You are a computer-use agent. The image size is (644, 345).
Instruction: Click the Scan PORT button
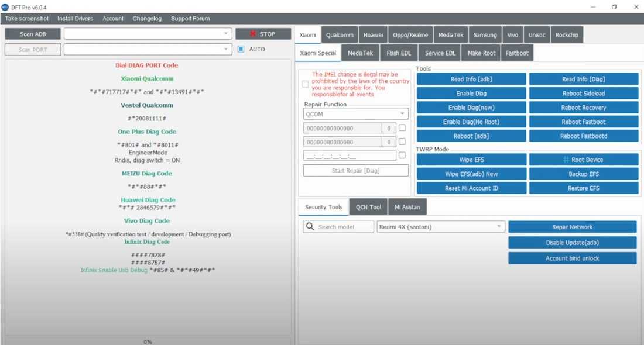pyautogui.click(x=33, y=50)
